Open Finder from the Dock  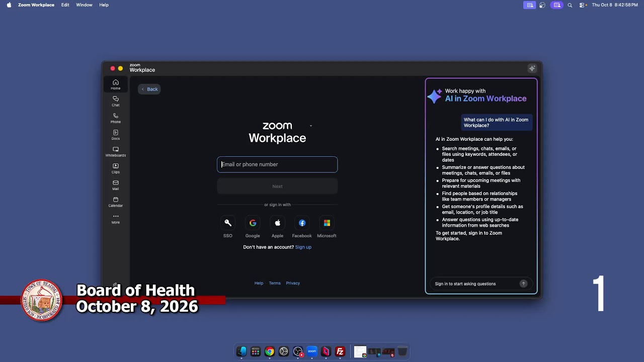242,351
